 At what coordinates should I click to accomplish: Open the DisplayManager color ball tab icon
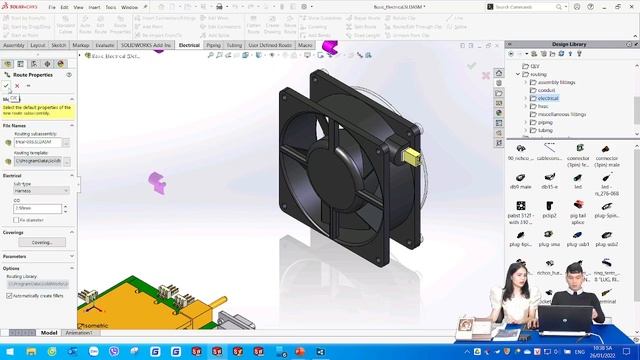(61, 64)
